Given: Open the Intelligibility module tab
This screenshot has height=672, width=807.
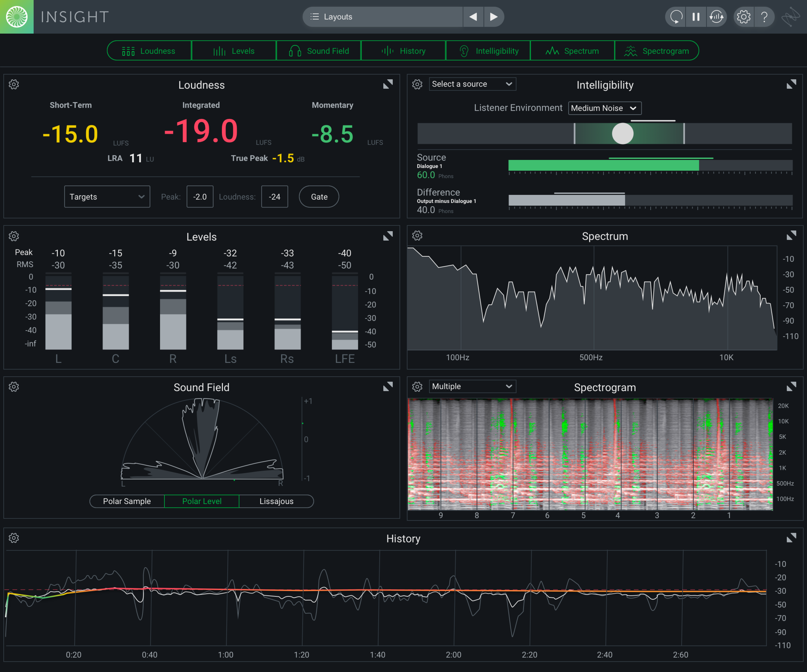Looking at the screenshot, I should tap(488, 50).
